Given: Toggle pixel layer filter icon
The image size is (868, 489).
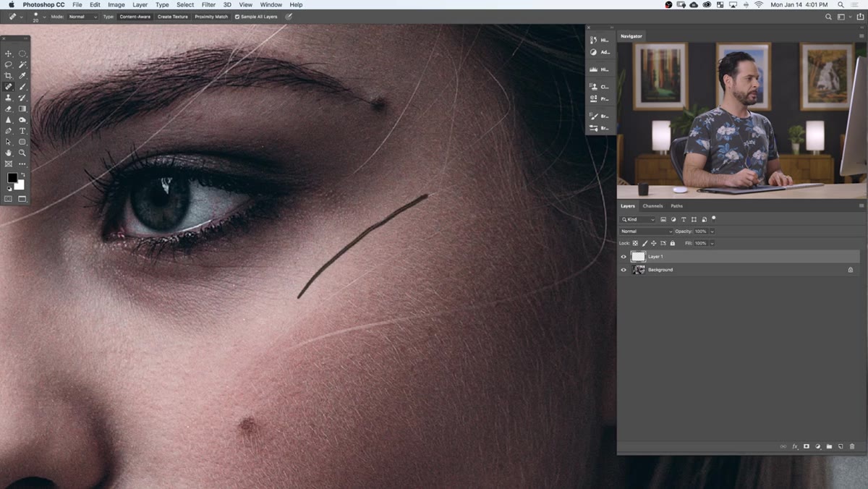Looking at the screenshot, I should coord(663,219).
